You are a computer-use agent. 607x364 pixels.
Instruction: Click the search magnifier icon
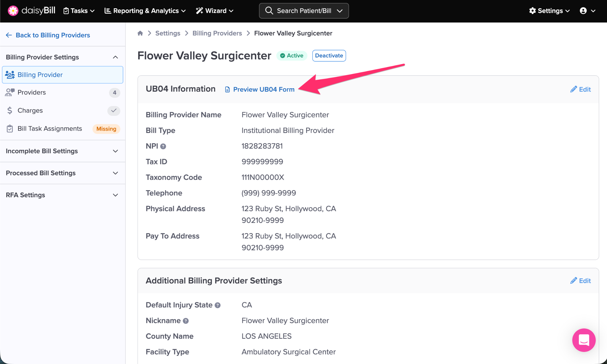[x=269, y=11]
